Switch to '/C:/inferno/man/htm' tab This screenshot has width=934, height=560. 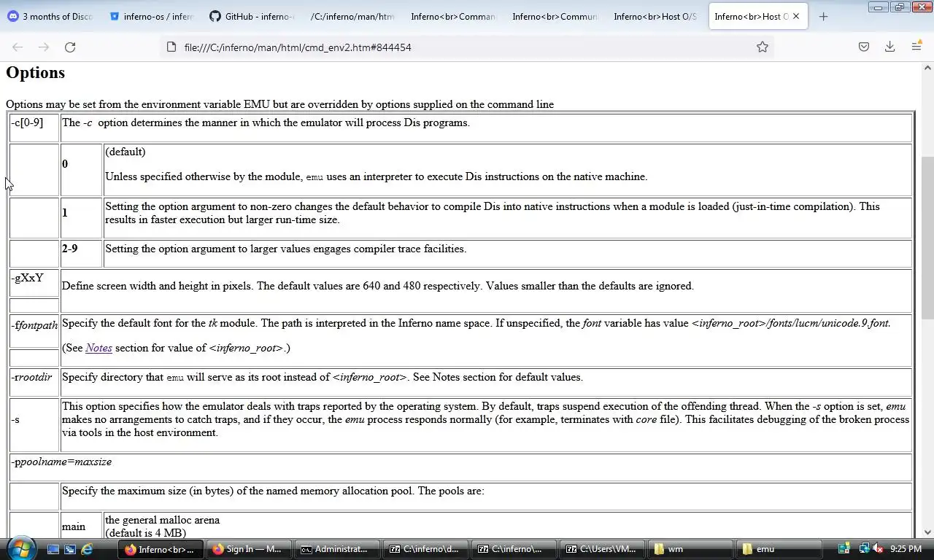point(352,16)
